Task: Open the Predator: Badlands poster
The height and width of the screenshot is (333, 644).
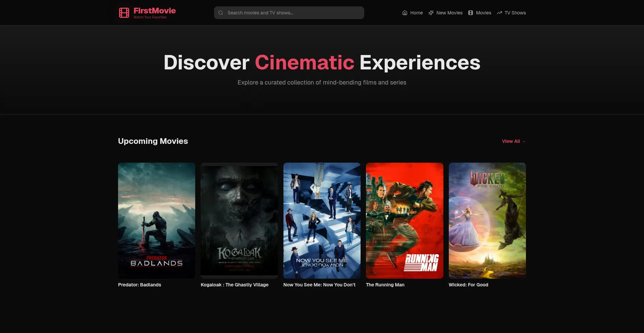Action: [157, 220]
